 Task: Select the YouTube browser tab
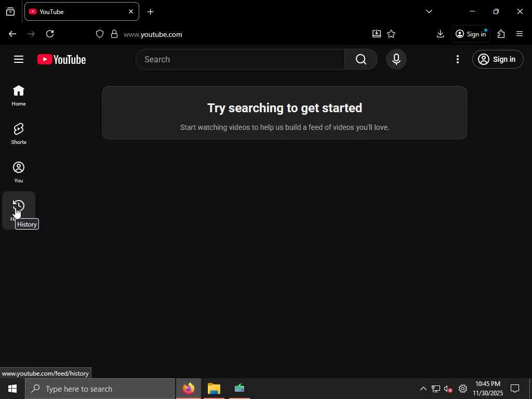click(82, 11)
